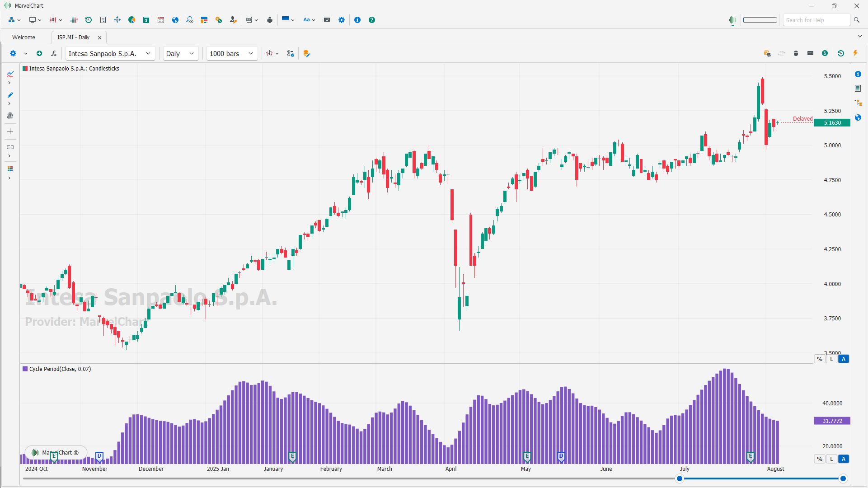Open the Daily timeframe dropdown

(x=181, y=53)
